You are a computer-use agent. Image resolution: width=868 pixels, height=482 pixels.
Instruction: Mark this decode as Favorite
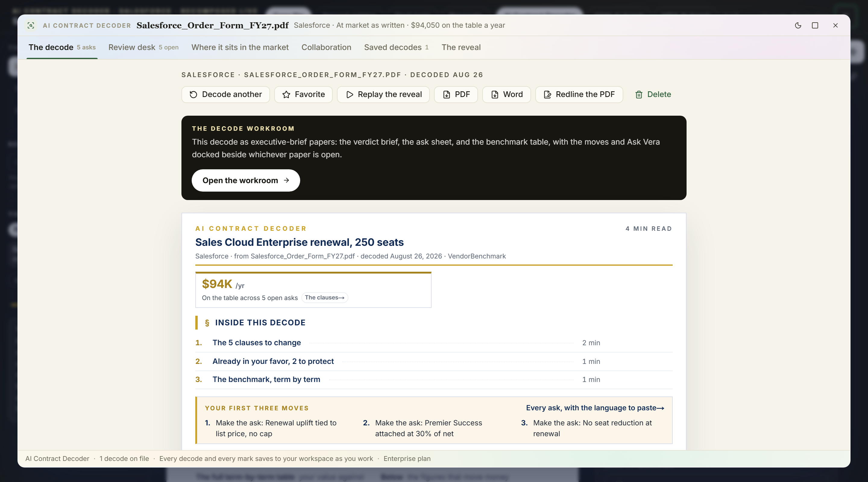[303, 94]
